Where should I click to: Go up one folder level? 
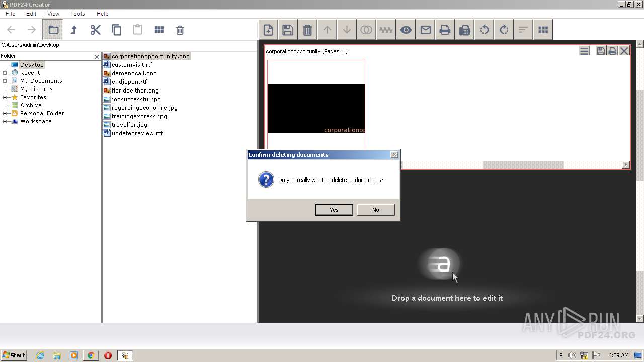(x=74, y=30)
